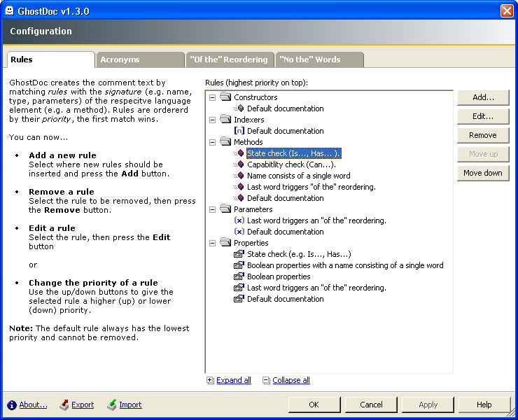Viewport: 518px width, 420px height.
Task: Select the Constructors tree item label
Action: [255, 97]
